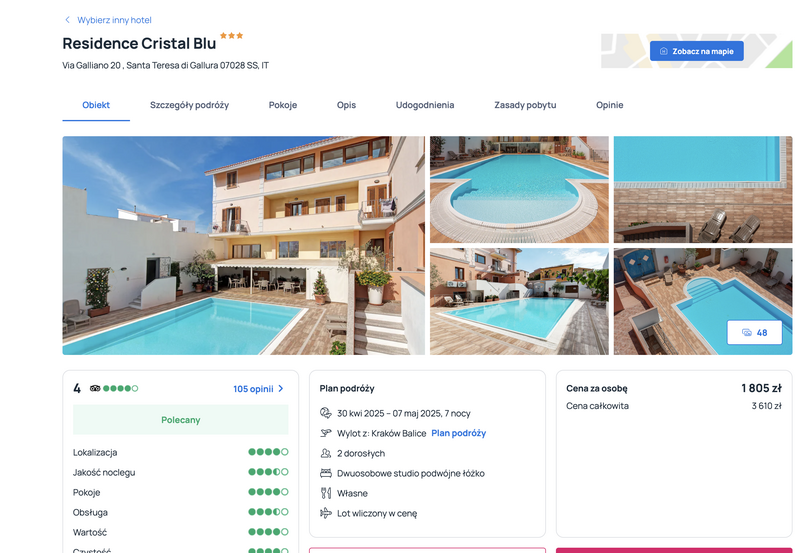Click the airplane icon by Lot wliczony
Screen dimensions: 800x553
pyautogui.click(x=326, y=513)
